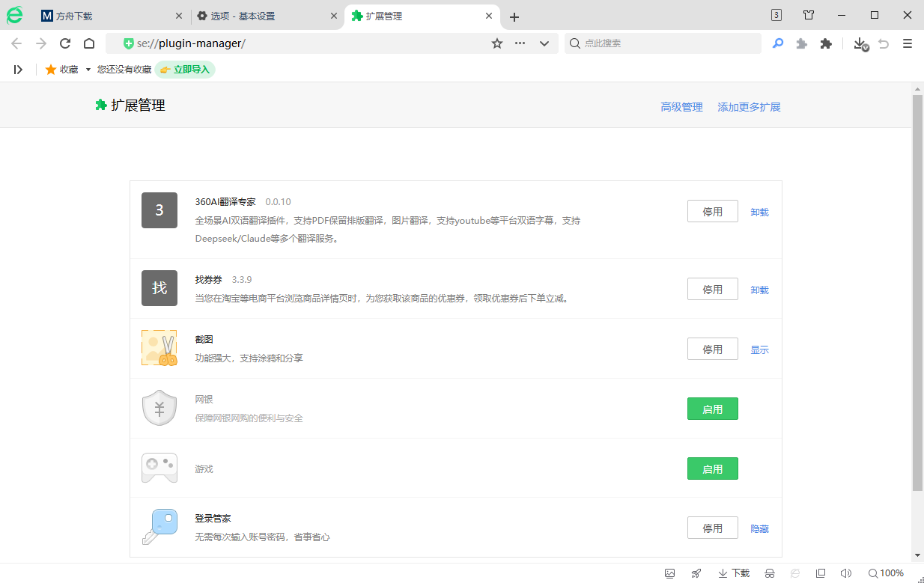
Task: Click the speaker icon in the status bar
Action: coord(846,573)
